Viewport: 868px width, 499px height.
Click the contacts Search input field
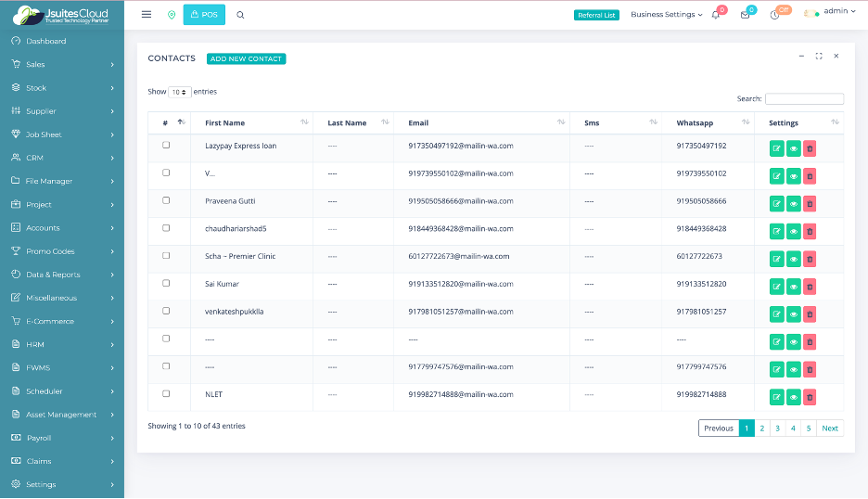(804, 98)
